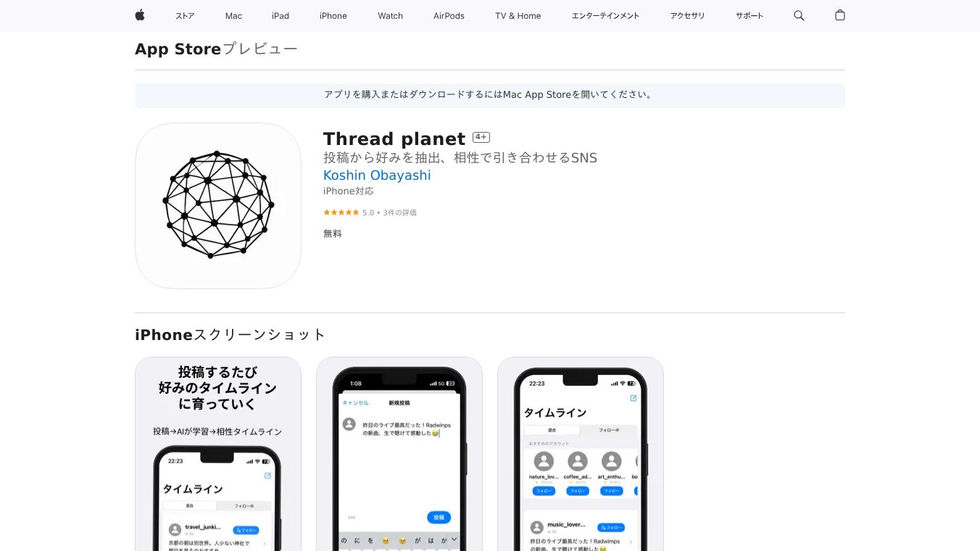The height and width of the screenshot is (551, 980).
Task: Open the search magnifier icon
Action: pyautogui.click(x=799, y=15)
